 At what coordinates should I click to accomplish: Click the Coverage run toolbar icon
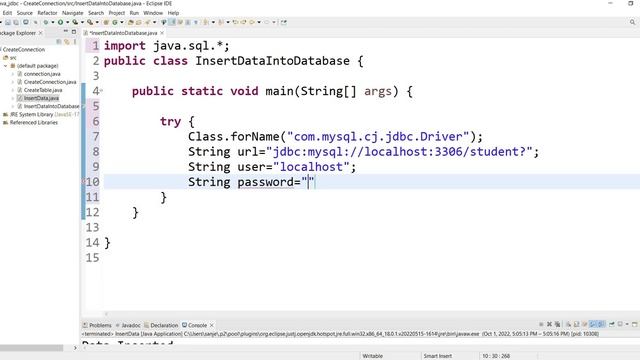click(75, 22)
